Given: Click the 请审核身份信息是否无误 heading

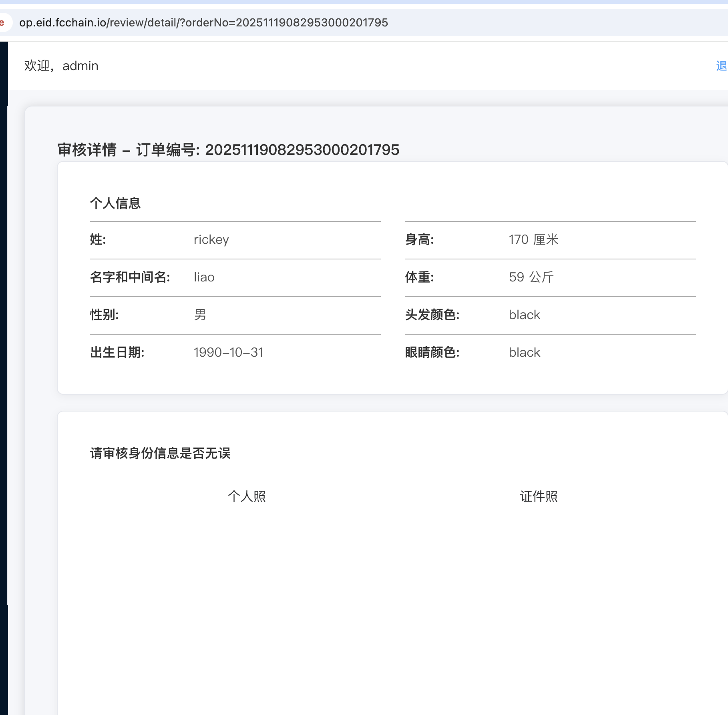Looking at the screenshot, I should (x=160, y=453).
